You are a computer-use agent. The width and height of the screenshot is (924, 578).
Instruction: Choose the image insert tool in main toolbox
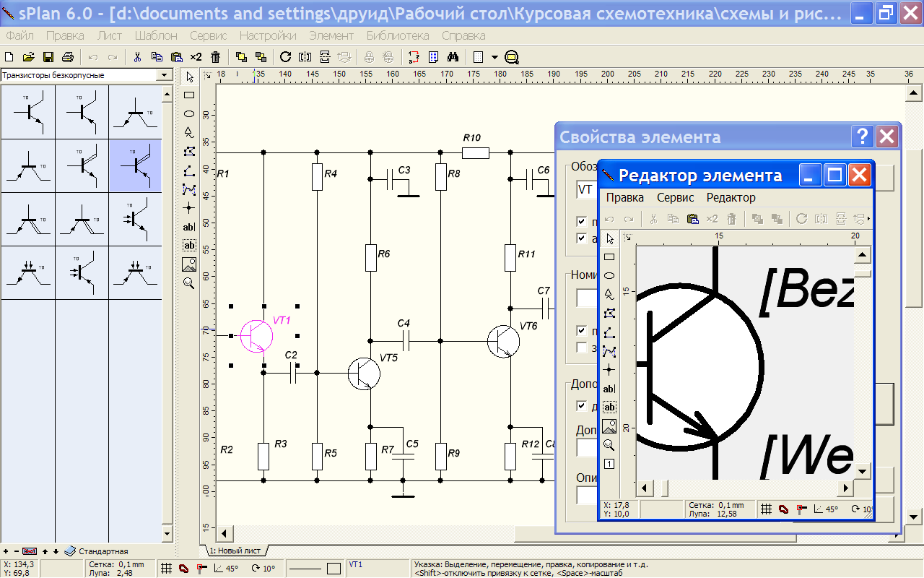coord(189,264)
